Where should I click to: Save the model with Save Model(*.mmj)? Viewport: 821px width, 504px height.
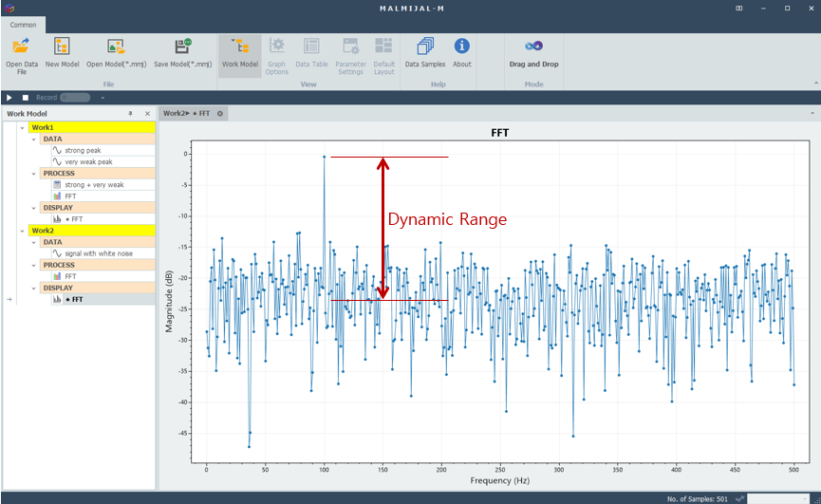click(183, 53)
